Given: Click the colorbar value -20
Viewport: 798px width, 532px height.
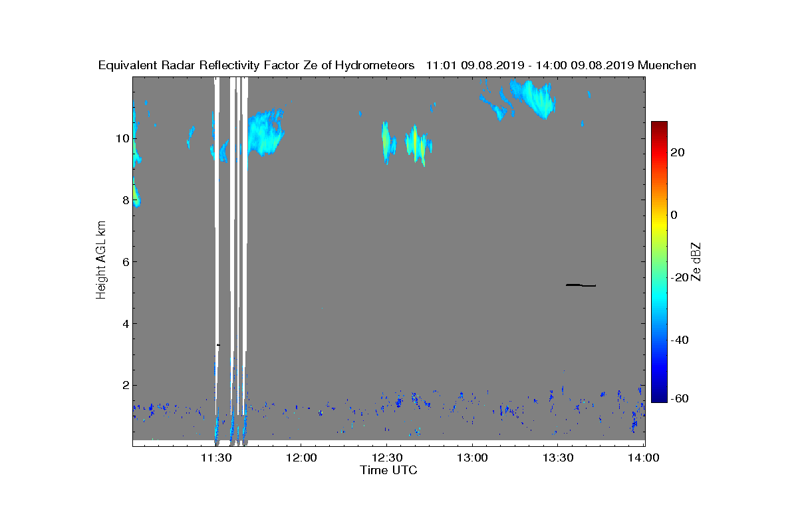Looking at the screenshot, I should click(678, 277).
